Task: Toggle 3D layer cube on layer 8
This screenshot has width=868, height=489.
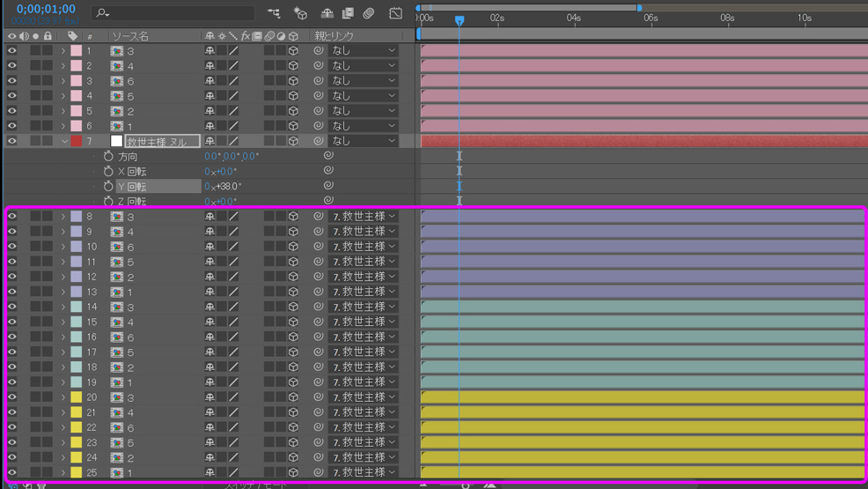Action: pyautogui.click(x=293, y=217)
